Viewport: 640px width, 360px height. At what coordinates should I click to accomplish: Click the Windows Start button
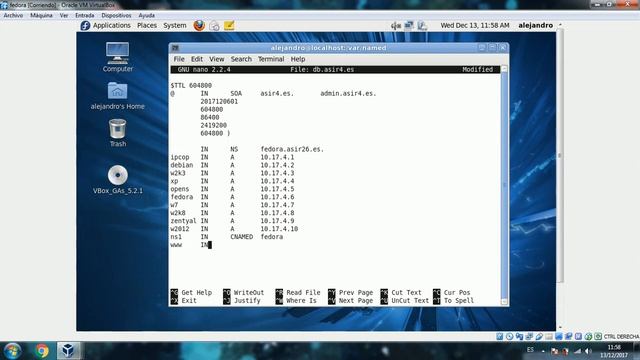tap(12, 351)
